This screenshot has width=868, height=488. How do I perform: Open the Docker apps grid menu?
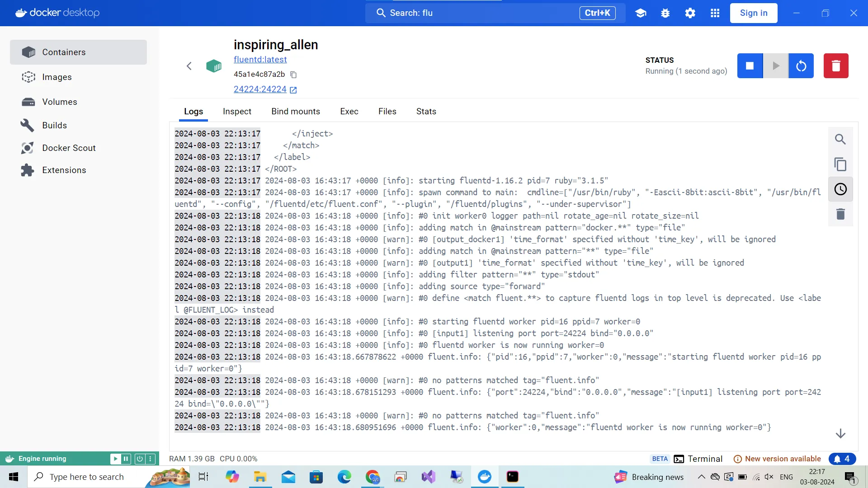[x=715, y=13]
